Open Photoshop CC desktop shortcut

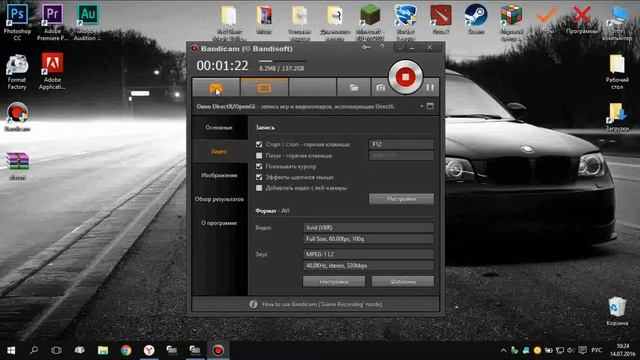[17, 22]
